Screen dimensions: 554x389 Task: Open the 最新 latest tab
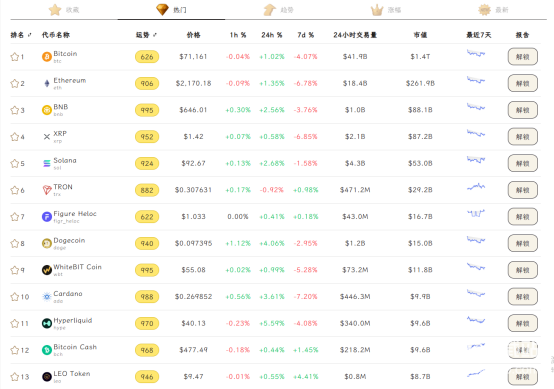493,10
